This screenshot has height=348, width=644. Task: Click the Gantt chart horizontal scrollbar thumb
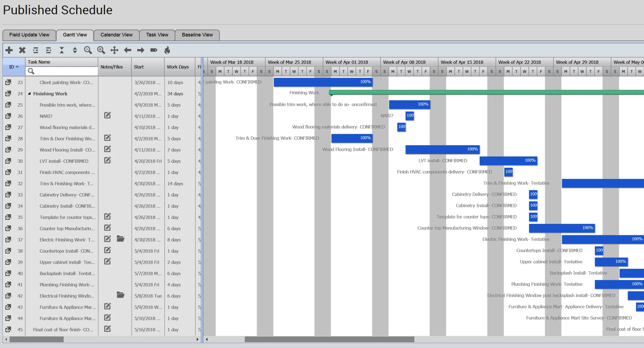point(329,340)
